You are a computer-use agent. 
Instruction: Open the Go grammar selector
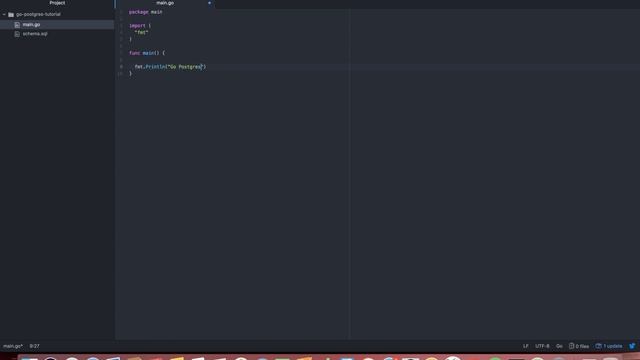tap(559, 346)
